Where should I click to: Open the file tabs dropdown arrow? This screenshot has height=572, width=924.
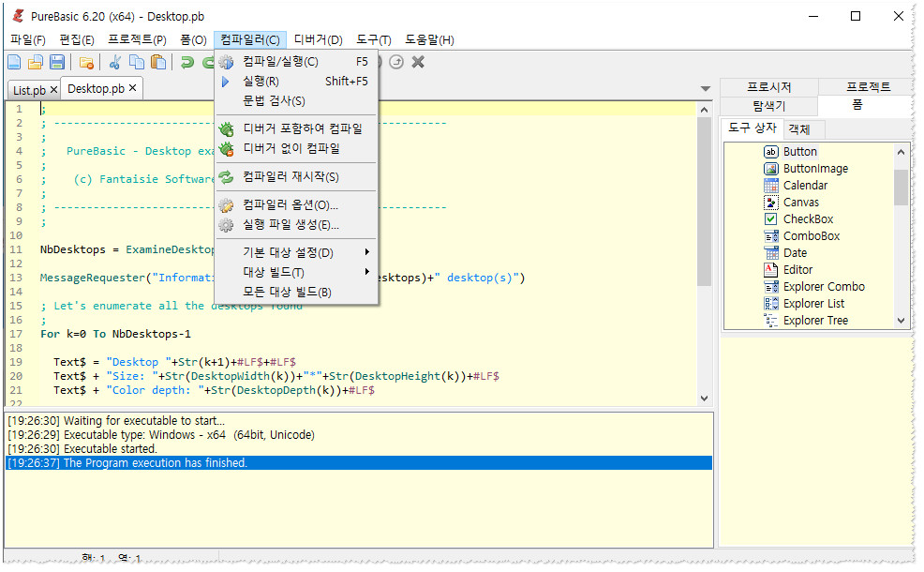[706, 89]
